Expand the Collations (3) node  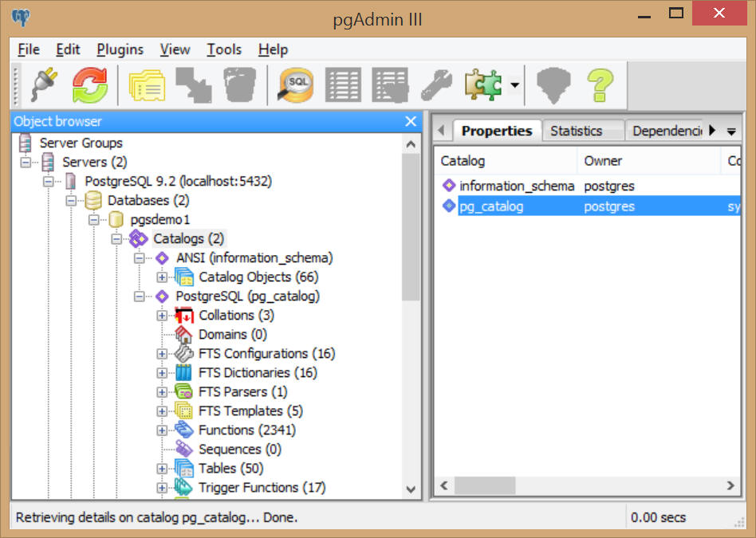point(162,316)
